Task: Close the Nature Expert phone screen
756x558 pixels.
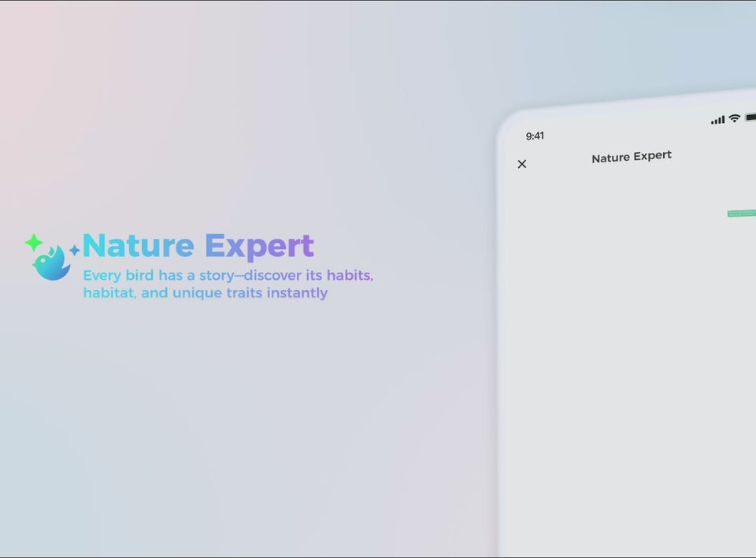Action: (521, 164)
